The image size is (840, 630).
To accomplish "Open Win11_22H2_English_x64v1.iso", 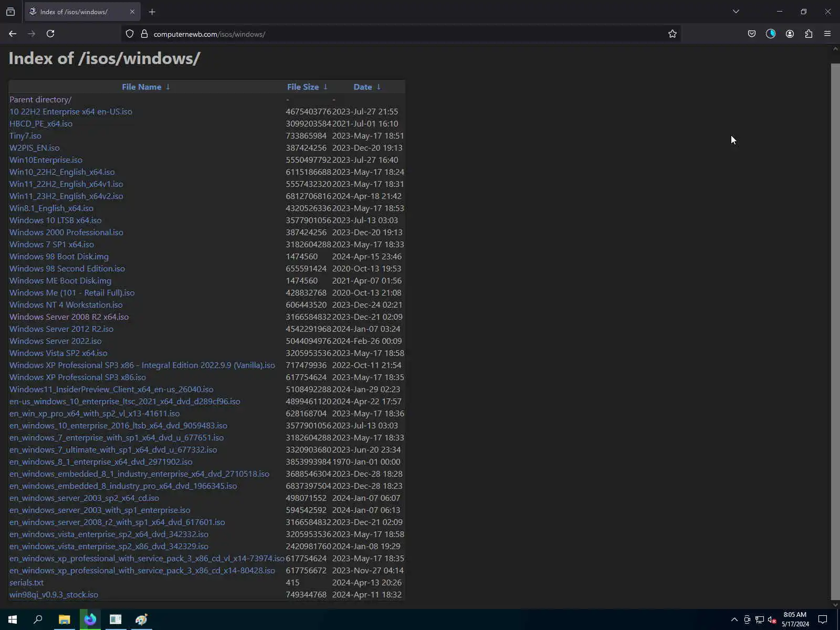I will [x=66, y=184].
